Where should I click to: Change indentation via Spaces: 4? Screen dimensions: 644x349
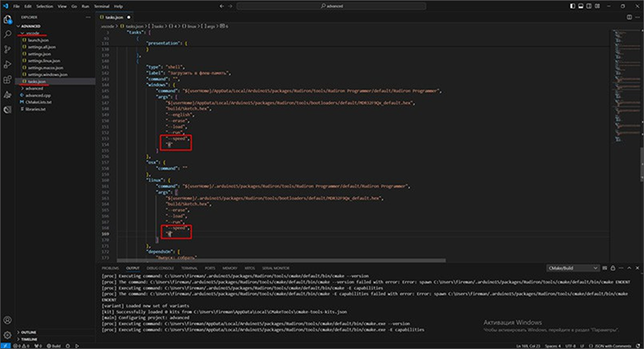coord(553,346)
